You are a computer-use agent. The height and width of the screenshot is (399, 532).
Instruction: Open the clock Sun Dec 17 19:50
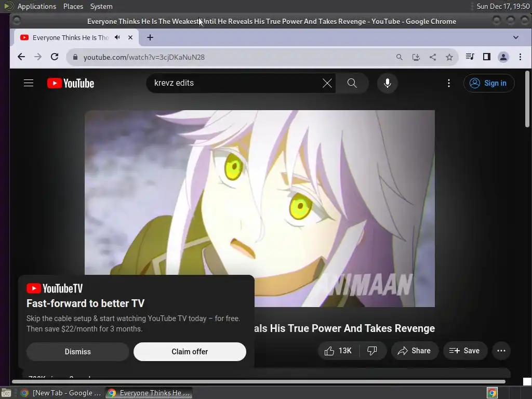click(503, 6)
